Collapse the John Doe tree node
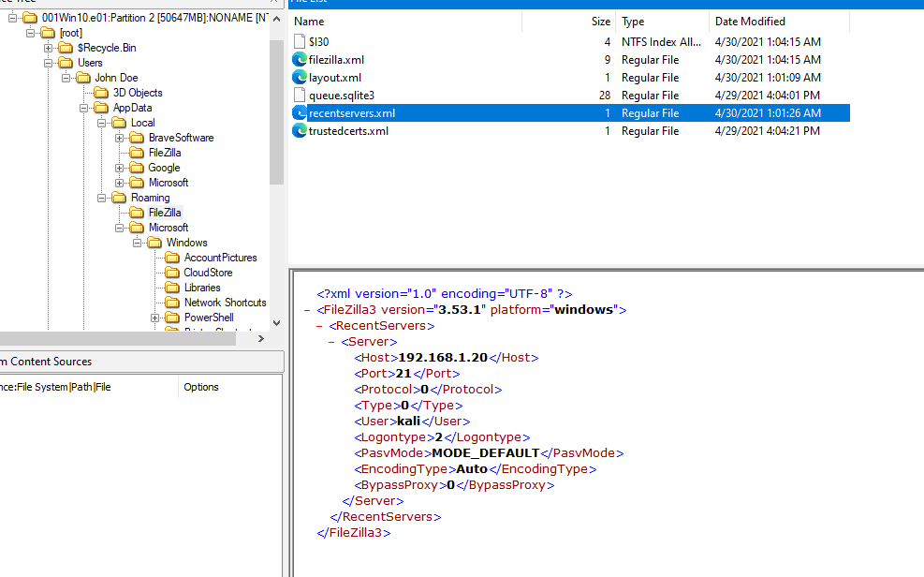This screenshot has width=924, height=577. click(x=66, y=78)
